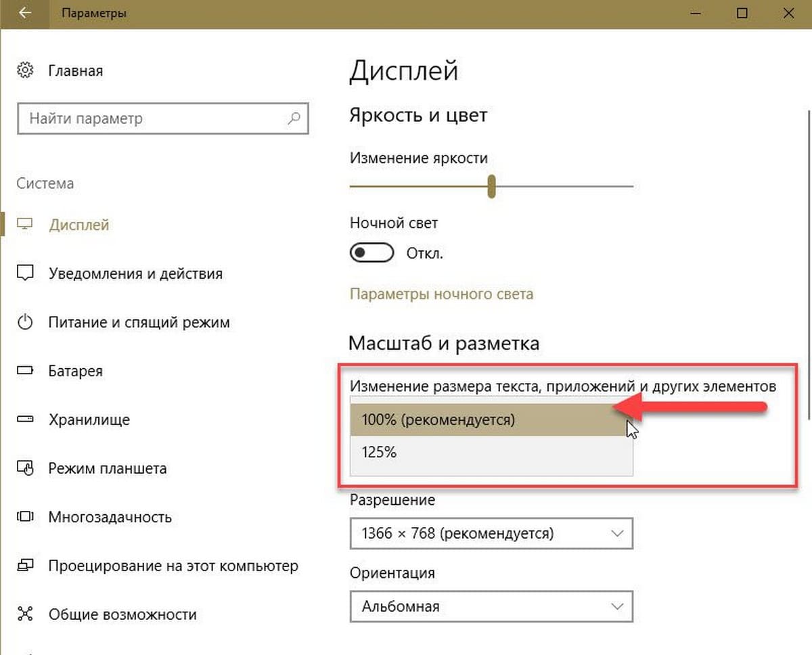Image resolution: width=812 pixels, height=655 pixels.
Task: Click the Display monitor icon
Action: pos(25,225)
